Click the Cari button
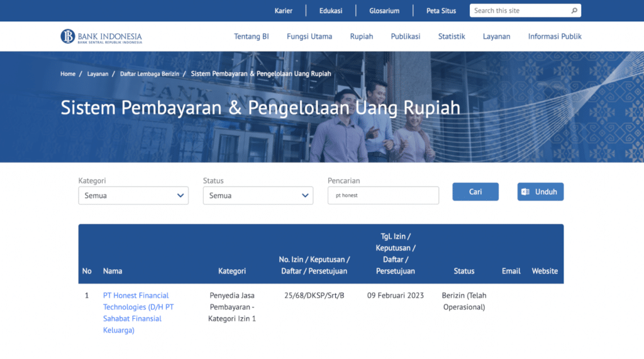 tap(475, 192)
